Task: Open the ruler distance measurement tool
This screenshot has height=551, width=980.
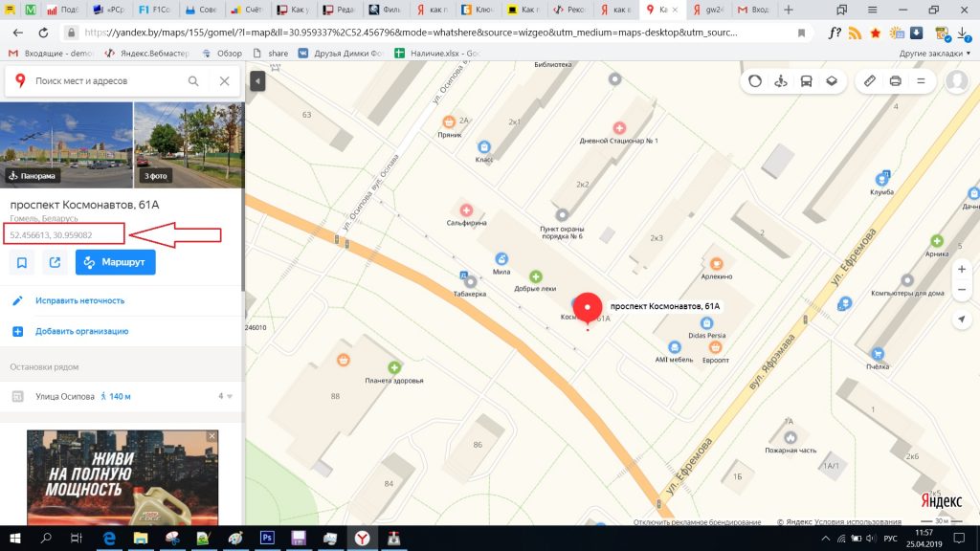Action: click(x=869, y=81)
